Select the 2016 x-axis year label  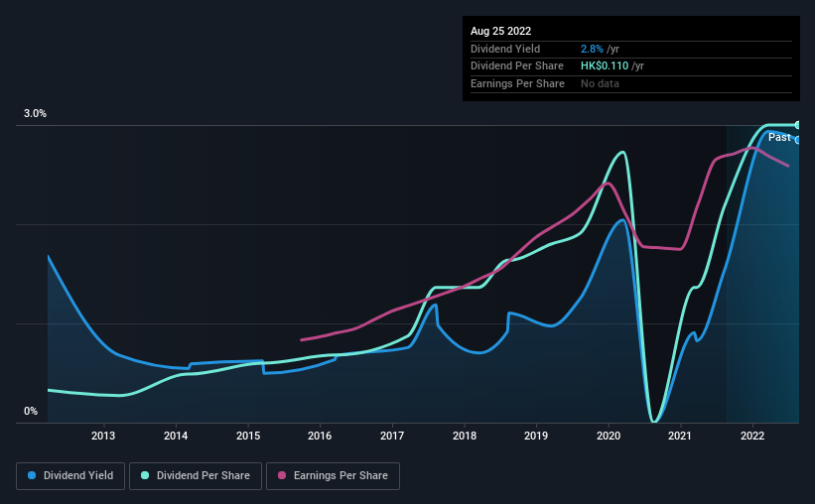pyautogui.click(x=320, y=436)
